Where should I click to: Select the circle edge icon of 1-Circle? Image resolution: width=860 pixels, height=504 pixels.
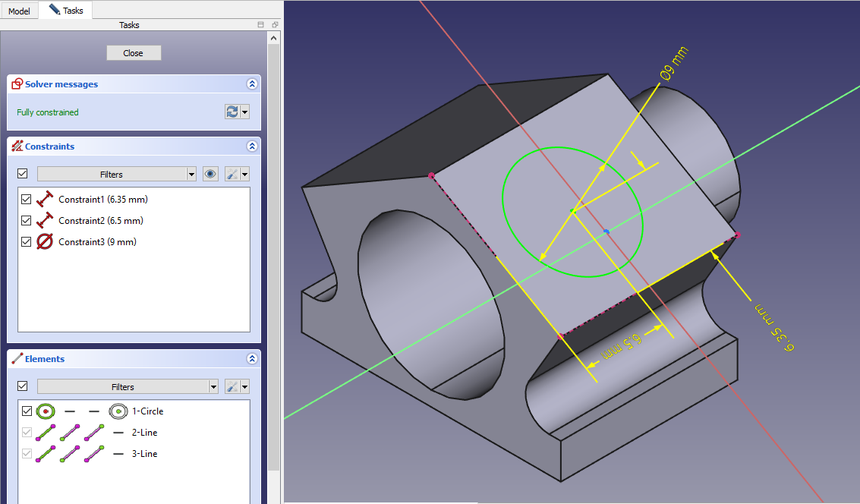46,411
